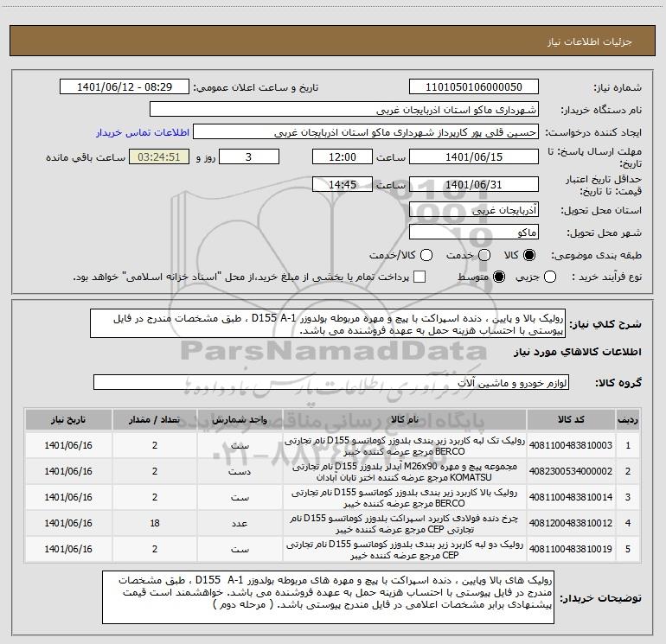
Task: Click item code 4081100483810019
Action: click(571, 549)
